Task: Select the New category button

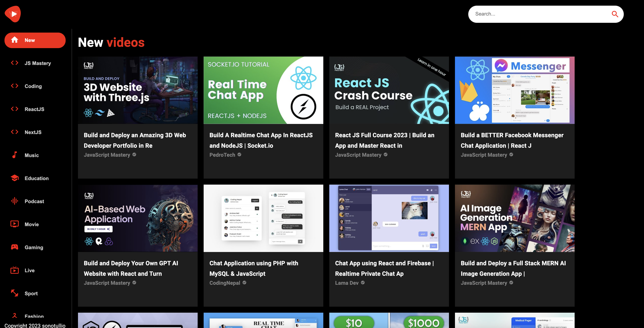Action: tap(35, 40)
